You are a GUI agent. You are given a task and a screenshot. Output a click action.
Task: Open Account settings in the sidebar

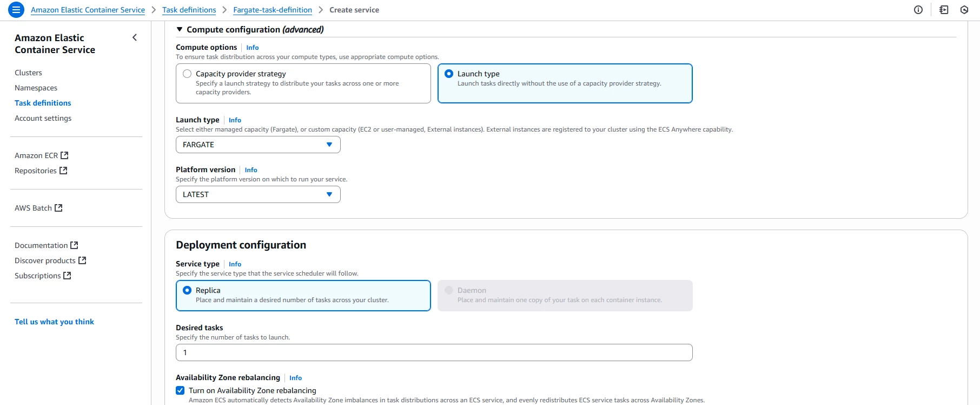(43, 118)
